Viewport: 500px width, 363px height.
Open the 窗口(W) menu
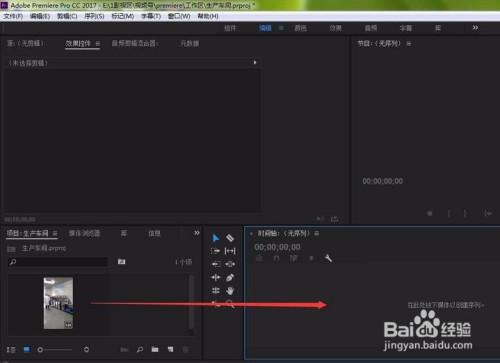click(x=179, y=16)
